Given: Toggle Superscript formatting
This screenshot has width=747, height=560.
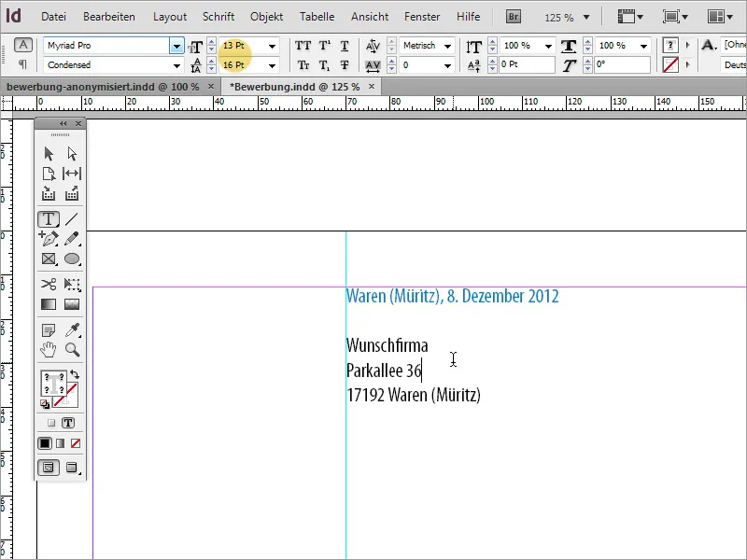Looking at the screenshot, I should 324,46.
